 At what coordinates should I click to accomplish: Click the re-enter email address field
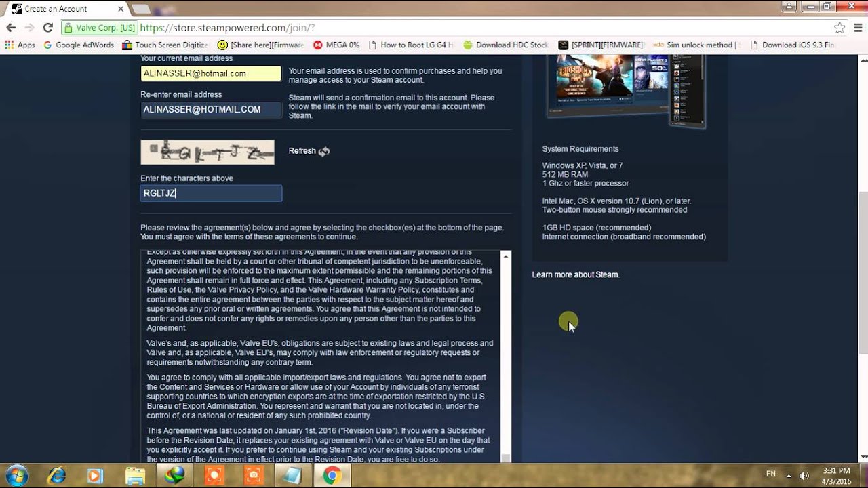point(211,109)
